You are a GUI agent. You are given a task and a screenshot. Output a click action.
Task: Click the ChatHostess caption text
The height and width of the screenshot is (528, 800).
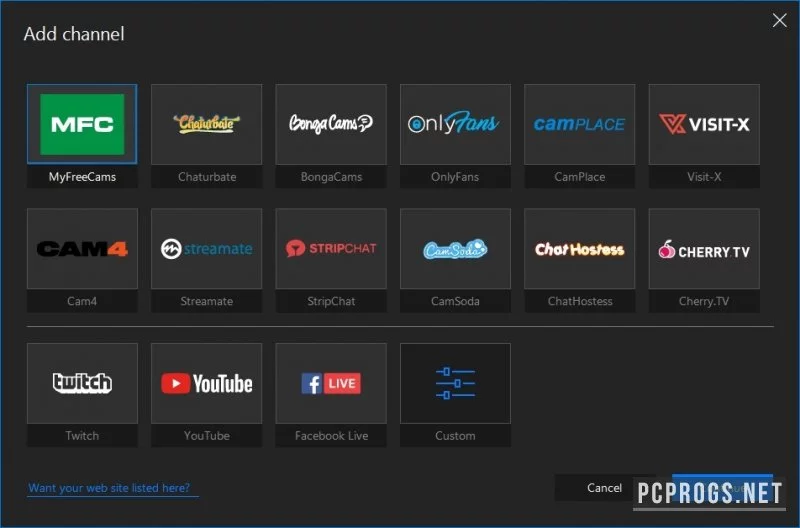click(x=580, y=301)
